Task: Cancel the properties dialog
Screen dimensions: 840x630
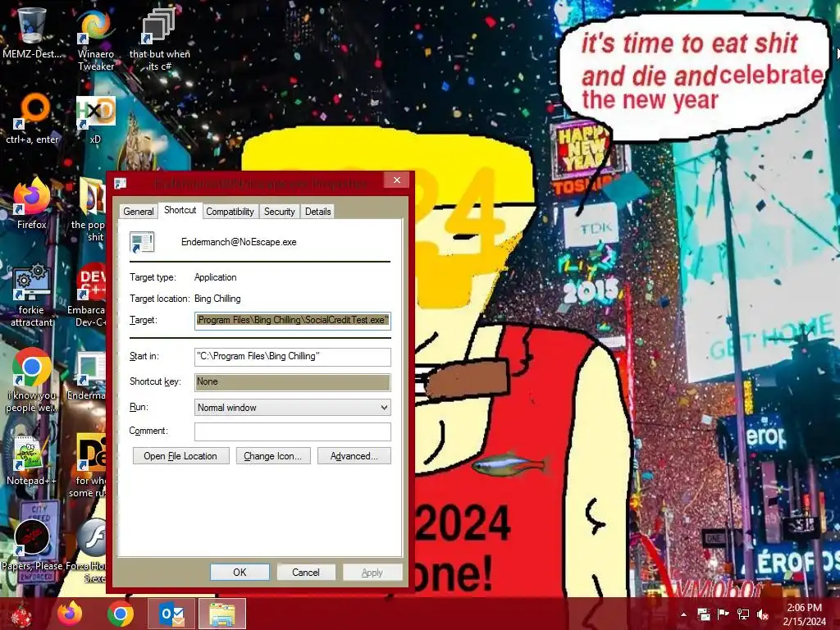Action: pos(306,572)
